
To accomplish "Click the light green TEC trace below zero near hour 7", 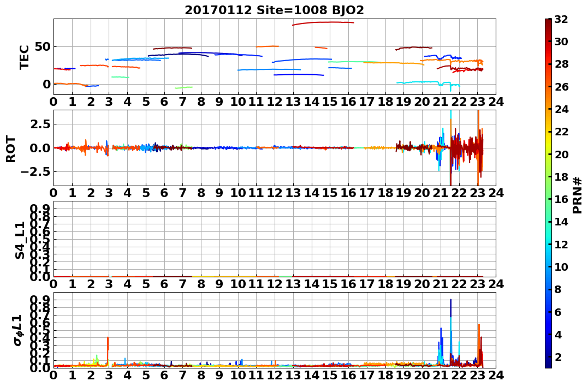I will 183,87.
